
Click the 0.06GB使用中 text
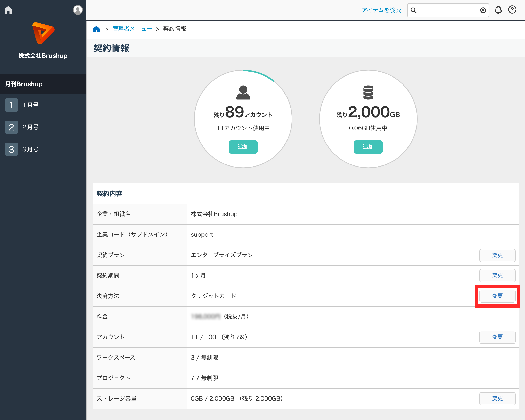pyautogui.click(x=368, y=128)
